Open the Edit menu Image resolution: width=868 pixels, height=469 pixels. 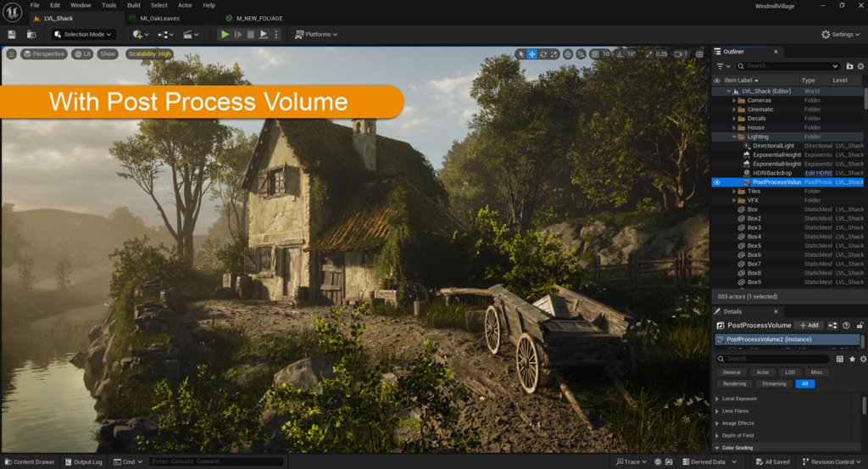(x=55, y=5)
